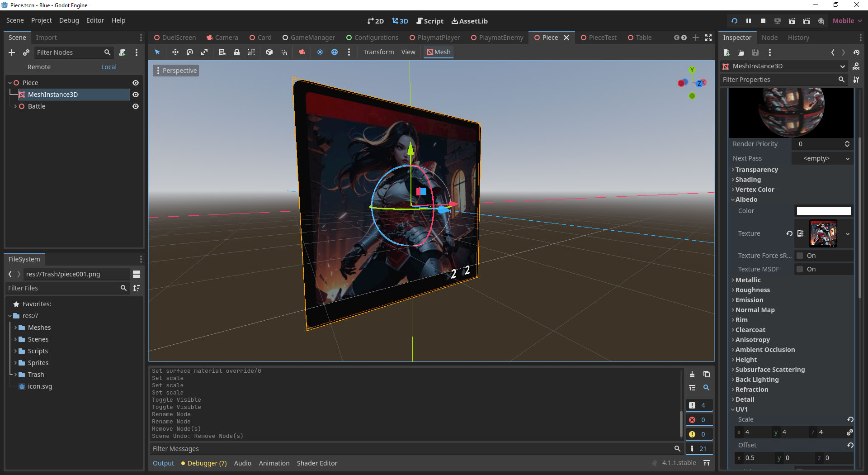Image resolution: width=868 pixels, height=475 pixels.
Task: Run the project with play icon
Action: pyautogui.click(x=734, y=21)
